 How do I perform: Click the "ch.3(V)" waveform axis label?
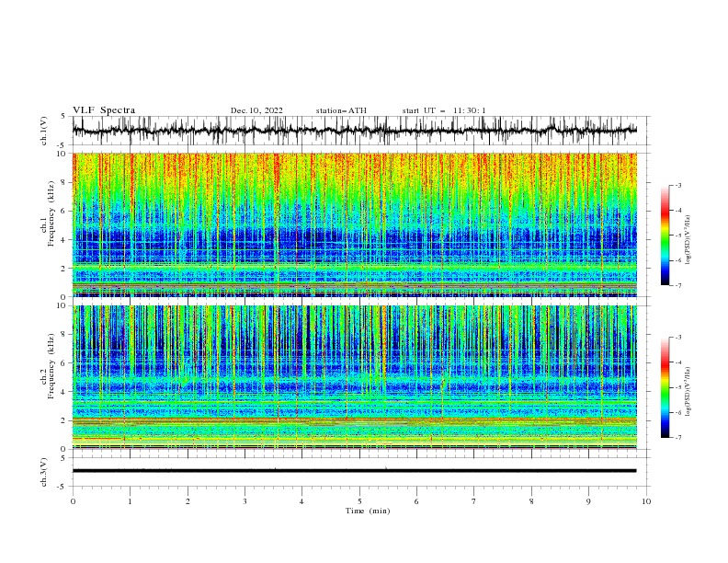(x=43, y=472)
